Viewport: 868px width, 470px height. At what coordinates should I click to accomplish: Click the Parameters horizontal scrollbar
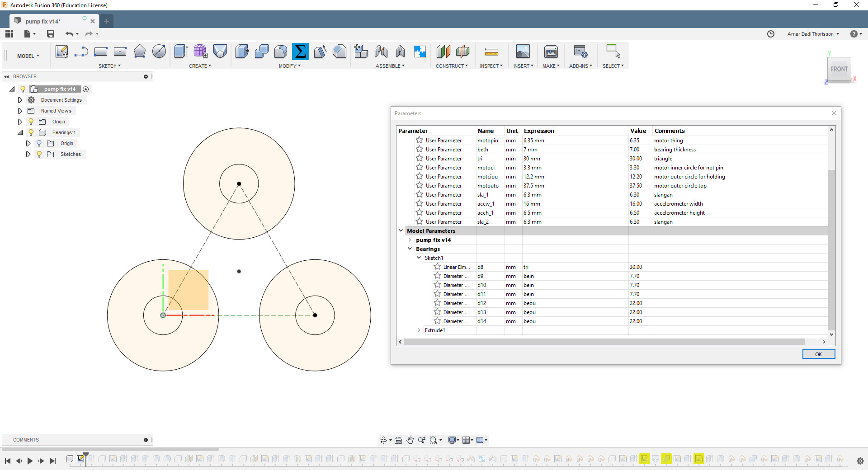click(604, 342)
